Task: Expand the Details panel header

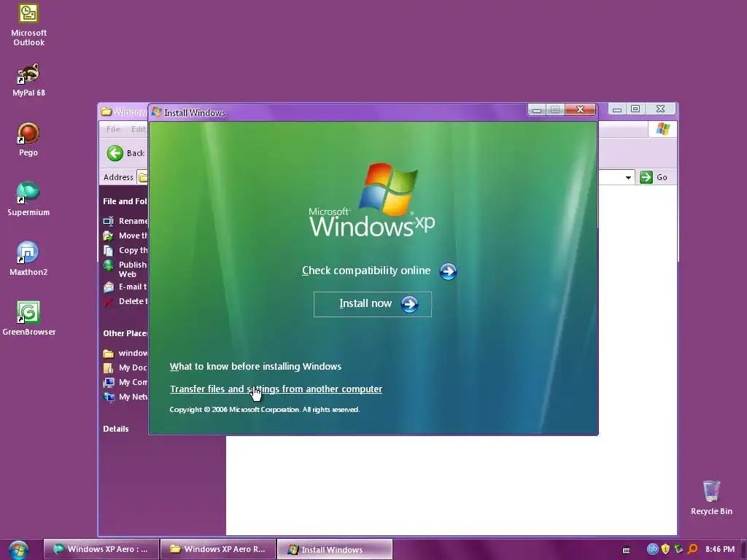Action: pyautogui.click(x=116, y=429)
